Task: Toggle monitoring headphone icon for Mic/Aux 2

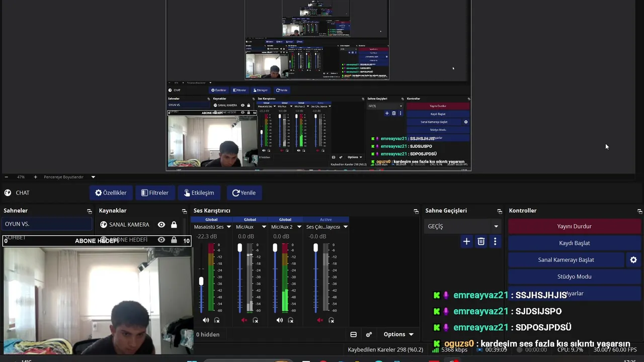Action: (x=291, y=320)
